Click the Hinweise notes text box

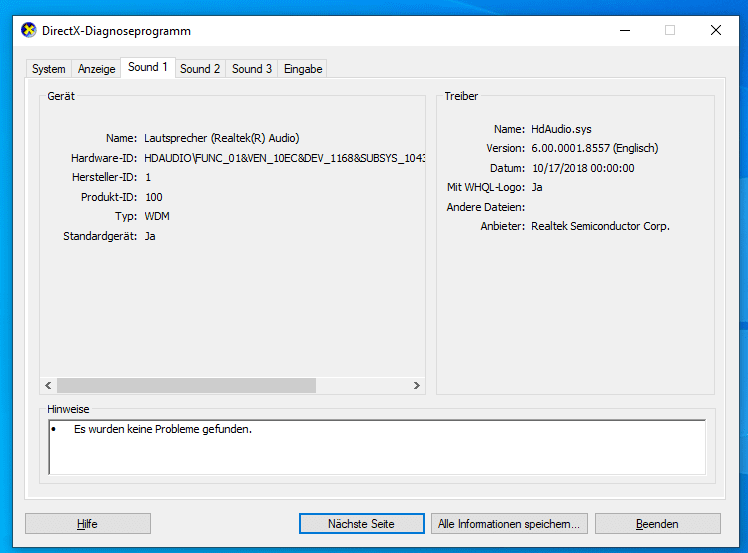coord(377,447)
